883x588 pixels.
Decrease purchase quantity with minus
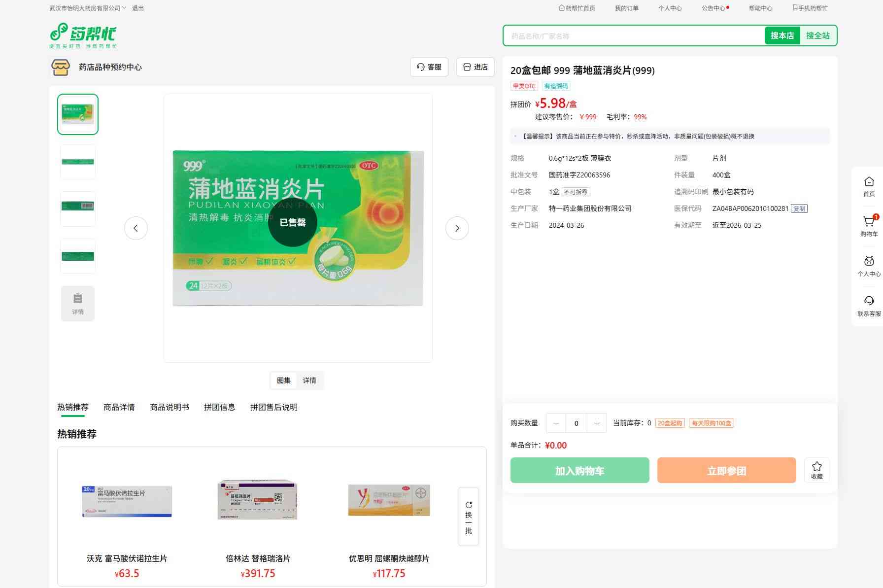(556, 423)
